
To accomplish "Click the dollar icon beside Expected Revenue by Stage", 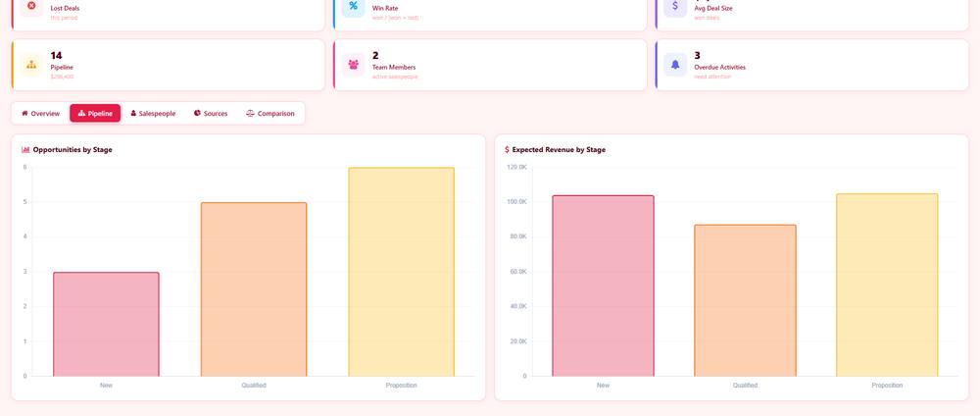I will click(507, 149).
